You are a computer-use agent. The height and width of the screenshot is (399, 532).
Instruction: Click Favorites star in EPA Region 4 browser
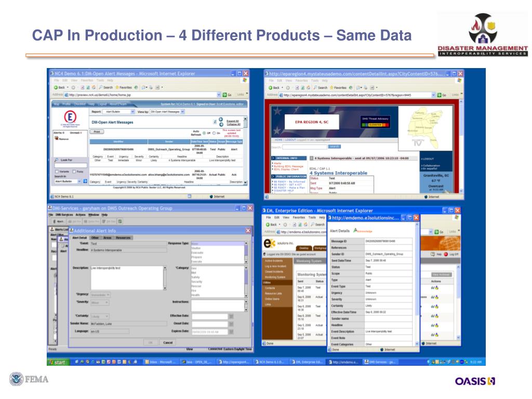(x=332, y=87)
